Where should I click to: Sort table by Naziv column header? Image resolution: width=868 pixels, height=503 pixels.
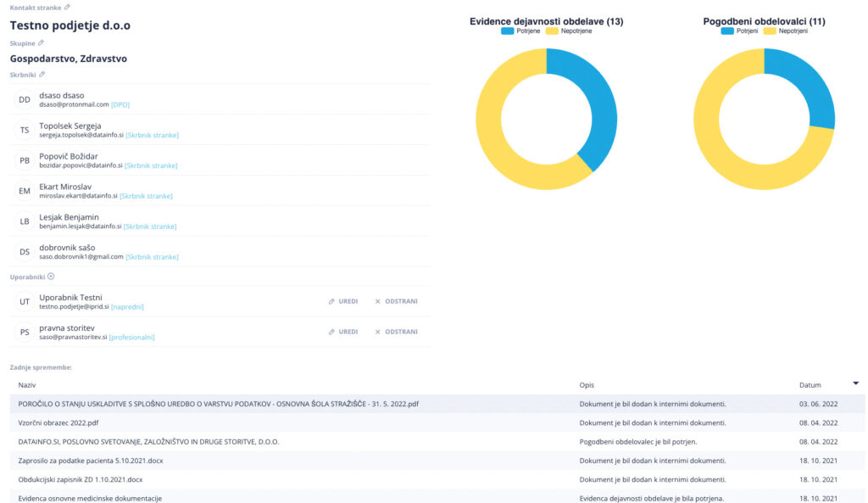(27, 384)
